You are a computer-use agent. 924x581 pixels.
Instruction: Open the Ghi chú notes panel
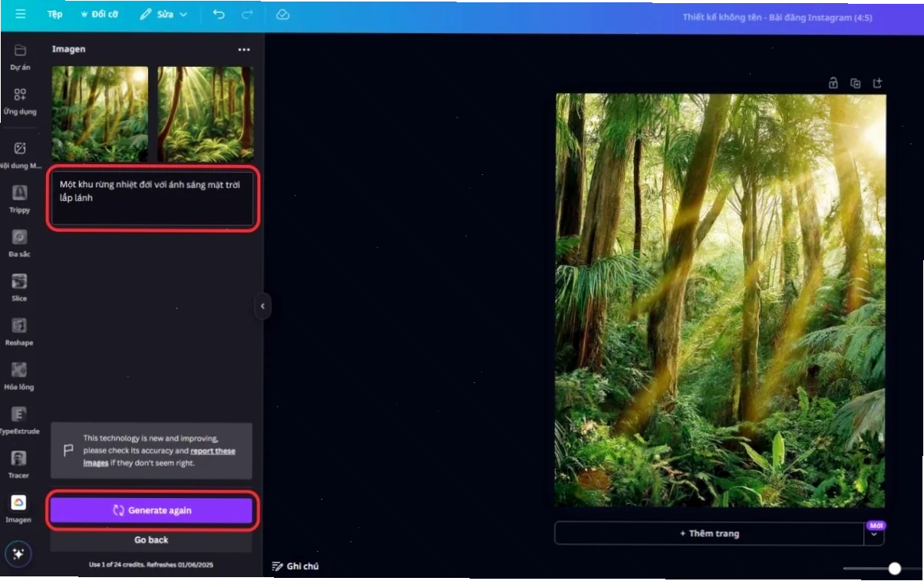pyautogui.click(x=295, y=566)
